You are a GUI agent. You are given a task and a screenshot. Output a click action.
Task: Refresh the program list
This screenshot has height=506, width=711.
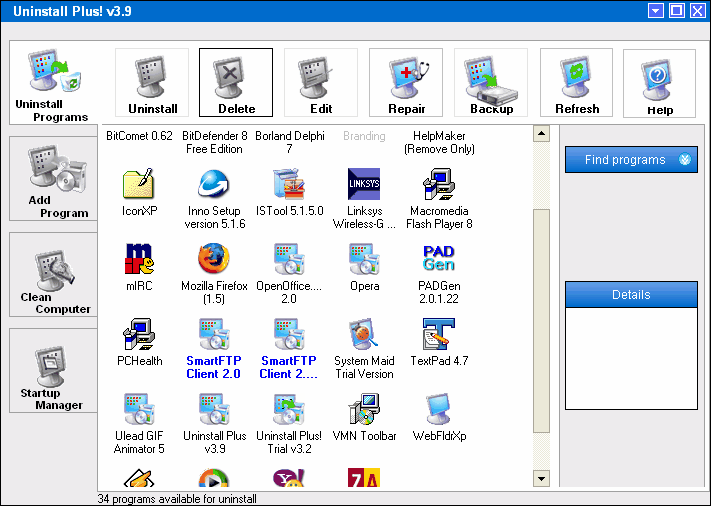[576, 83]
